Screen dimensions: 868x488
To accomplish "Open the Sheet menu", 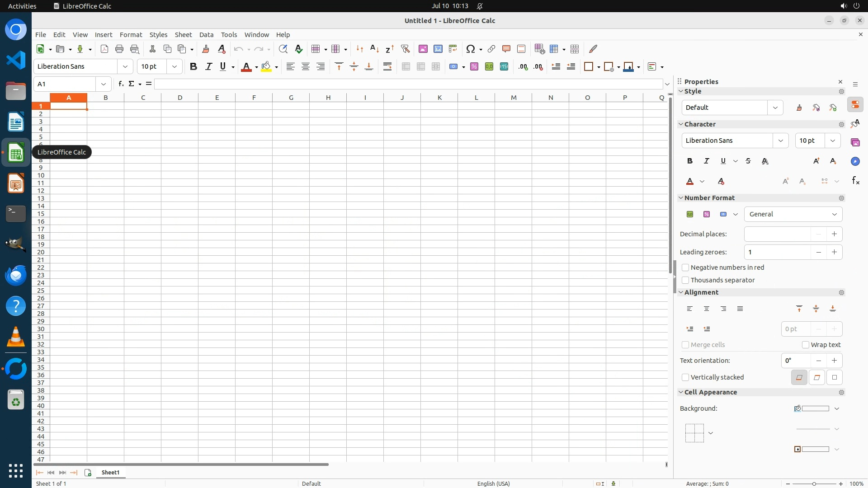I will 183,34.
